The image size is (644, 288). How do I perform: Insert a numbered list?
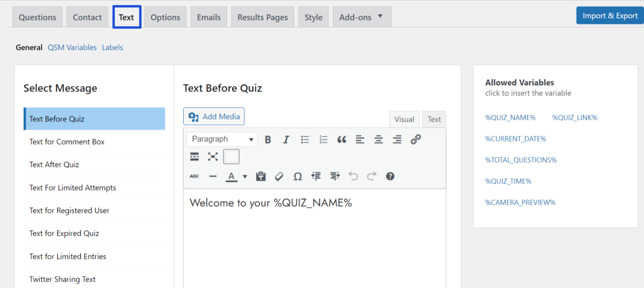point(324,140)
